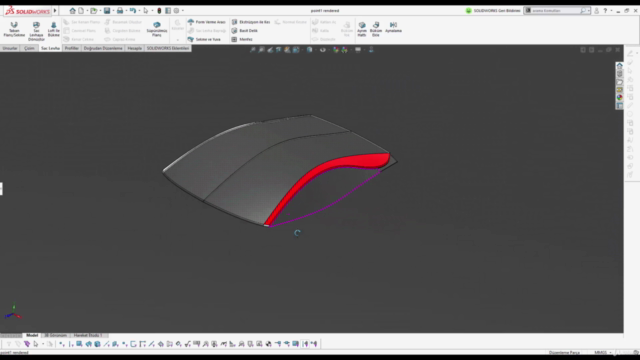Screen dimensions: 640x360
Task: Open the search type dropdown arrow
Action: (588, 11)
